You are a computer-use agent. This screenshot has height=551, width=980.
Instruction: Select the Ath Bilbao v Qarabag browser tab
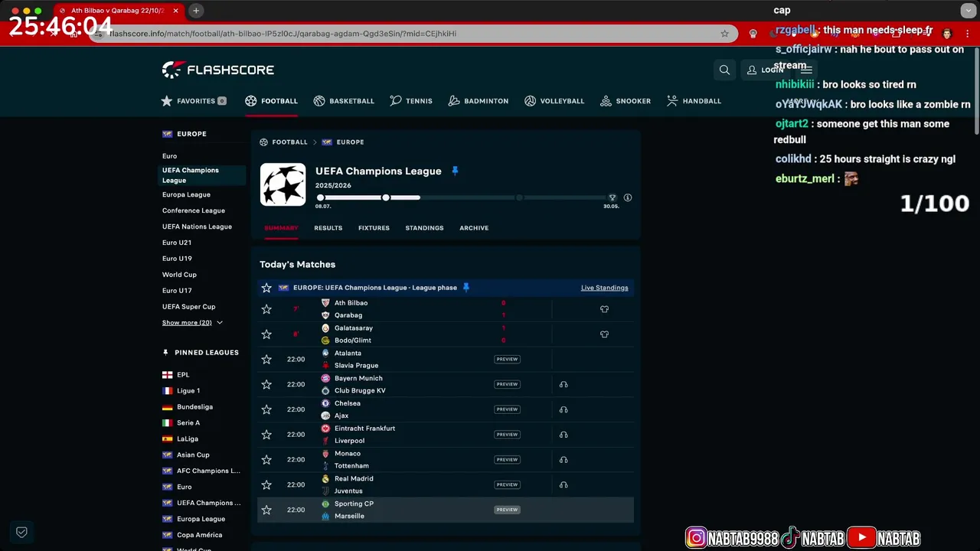118,11
